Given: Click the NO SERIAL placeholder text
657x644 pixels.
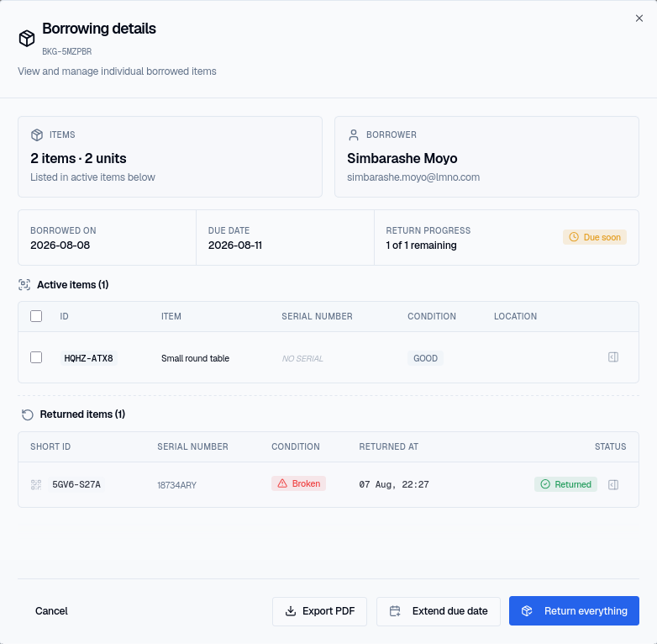Looking at the screenshot, I should pyautogui.click(x=302, y=358).
